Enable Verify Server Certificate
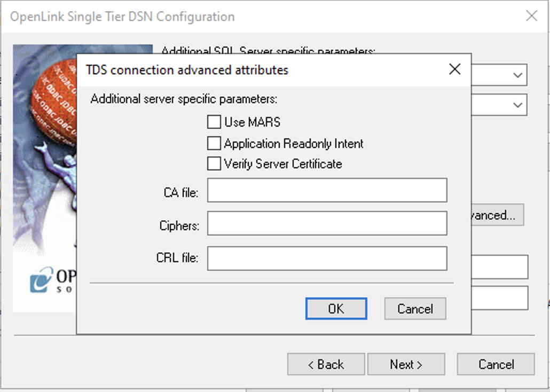The image size is (550, 392). point(214,163)
